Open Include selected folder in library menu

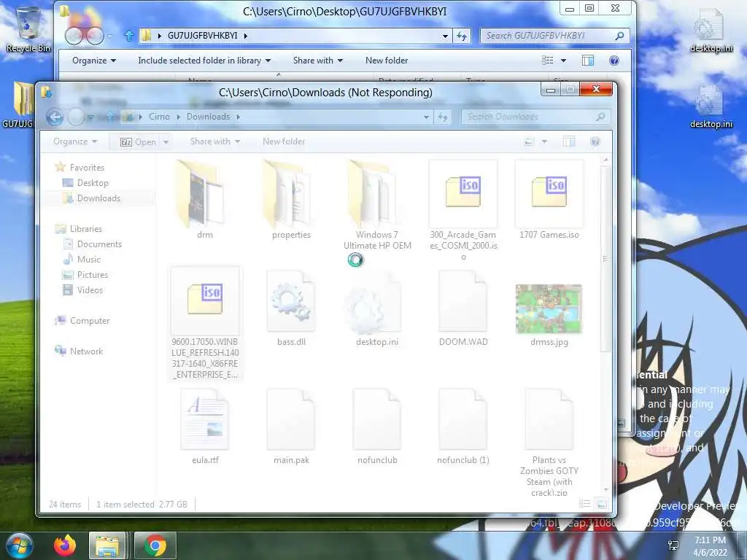204,61
